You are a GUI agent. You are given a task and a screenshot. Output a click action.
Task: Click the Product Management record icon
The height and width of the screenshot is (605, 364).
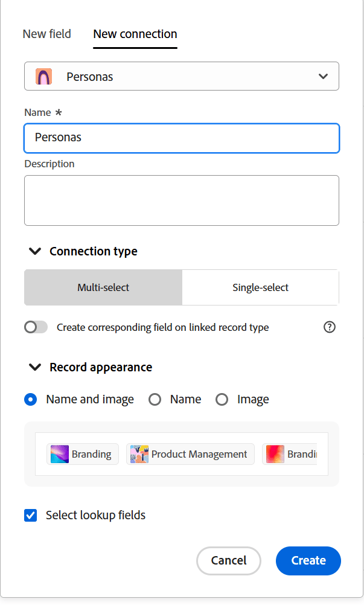coord(139,453)
